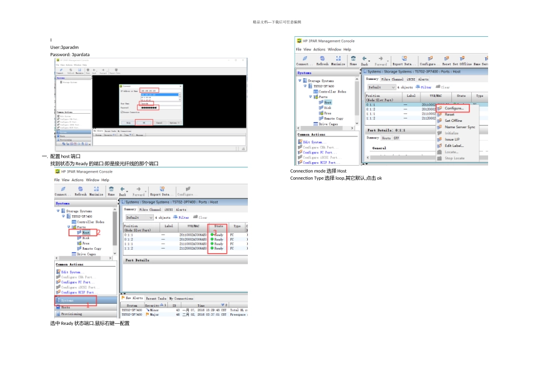The width and height of the screenshot is (554, 392).
Task: Select Disk node in the Ready-state console tree
Action: [83, 238]
